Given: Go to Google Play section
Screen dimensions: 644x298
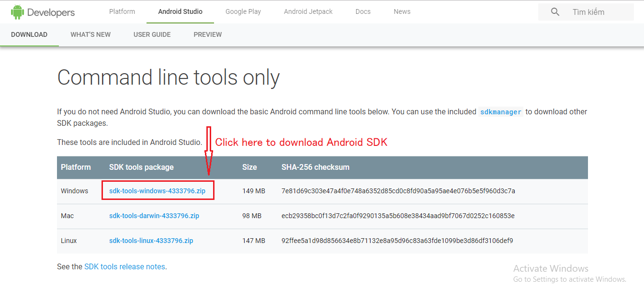Looking at the screenshot, I should [243, 11].
